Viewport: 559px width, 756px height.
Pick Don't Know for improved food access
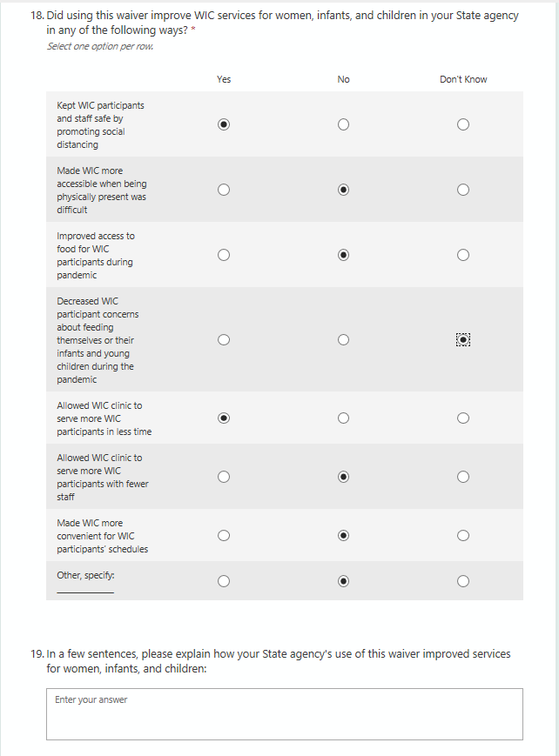click(x=463, y=255)
